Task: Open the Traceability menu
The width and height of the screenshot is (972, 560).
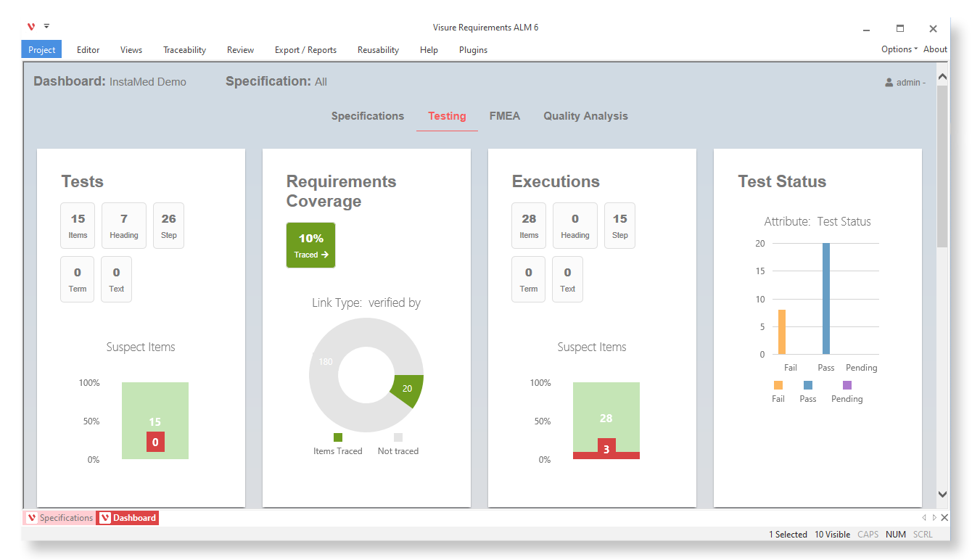Action: pyautogui.click(x=184, y=50)
